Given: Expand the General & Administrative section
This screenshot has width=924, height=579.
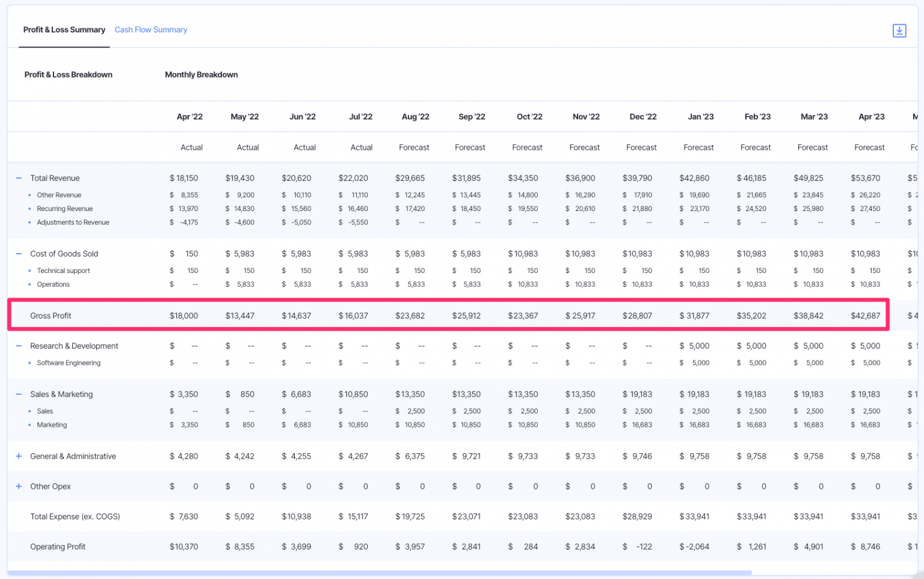Looking at the screenshot, I should (18, 456).
